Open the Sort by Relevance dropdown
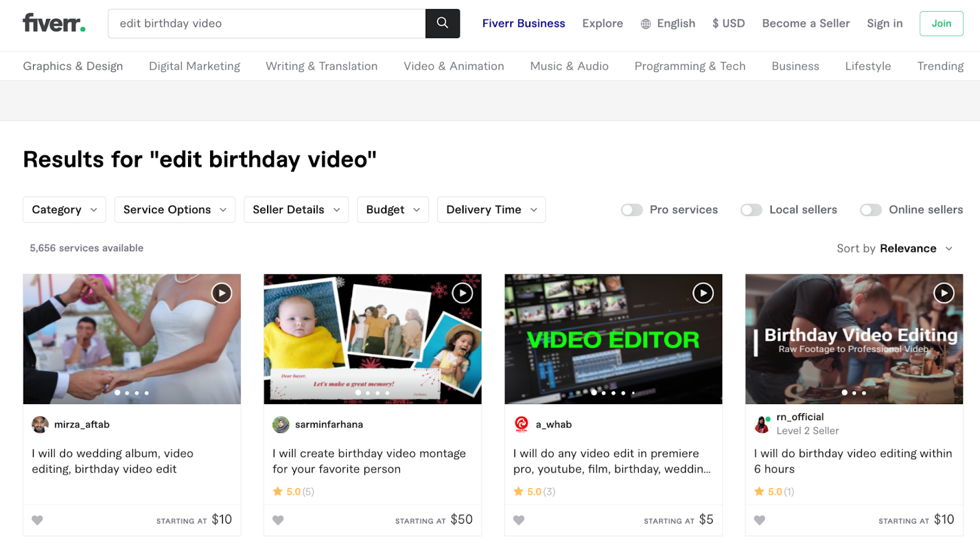The height and width of the screenshot is (551, 980). [895, 249]
